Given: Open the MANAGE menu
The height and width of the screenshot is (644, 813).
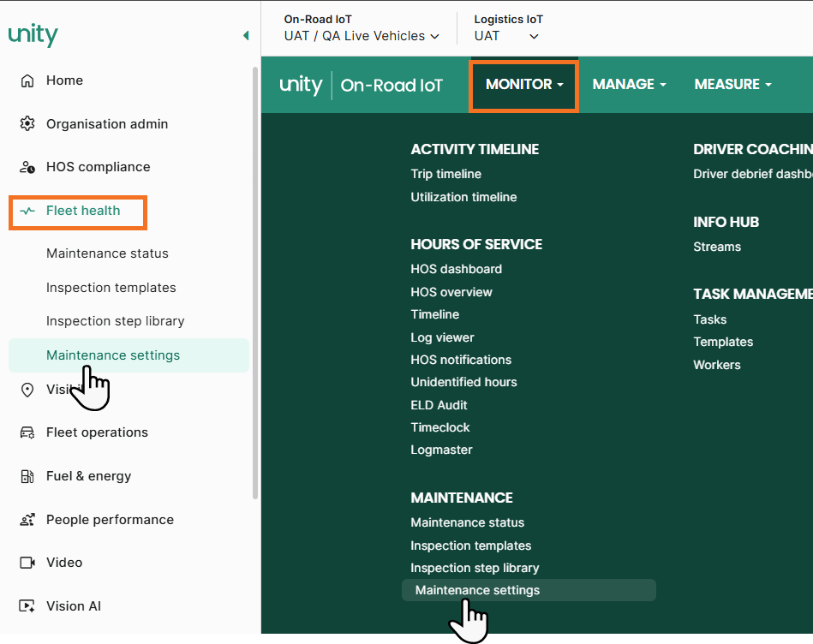Looking at the screenshot, I should pos(629,84).
